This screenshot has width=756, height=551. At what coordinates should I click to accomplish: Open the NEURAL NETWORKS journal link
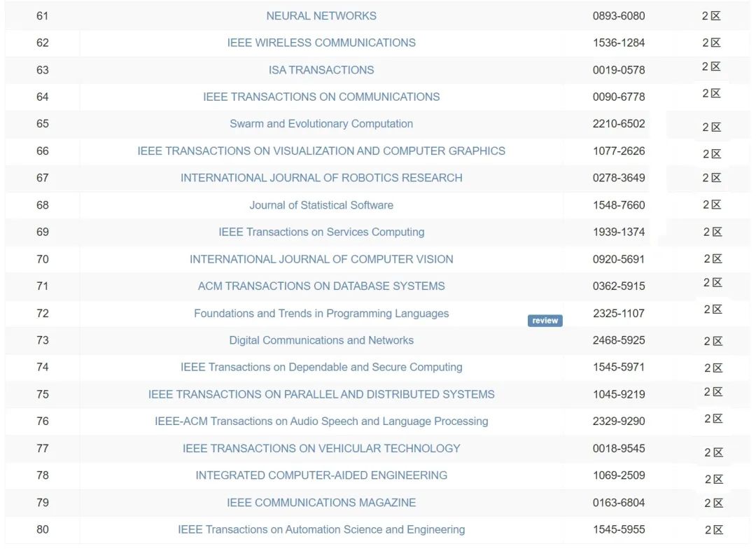coord(321,16)
